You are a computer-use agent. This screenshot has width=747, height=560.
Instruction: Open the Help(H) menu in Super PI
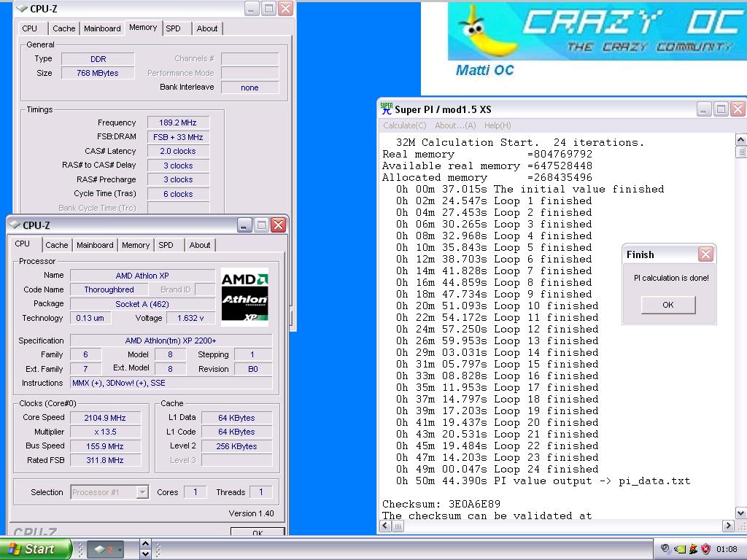498,125
